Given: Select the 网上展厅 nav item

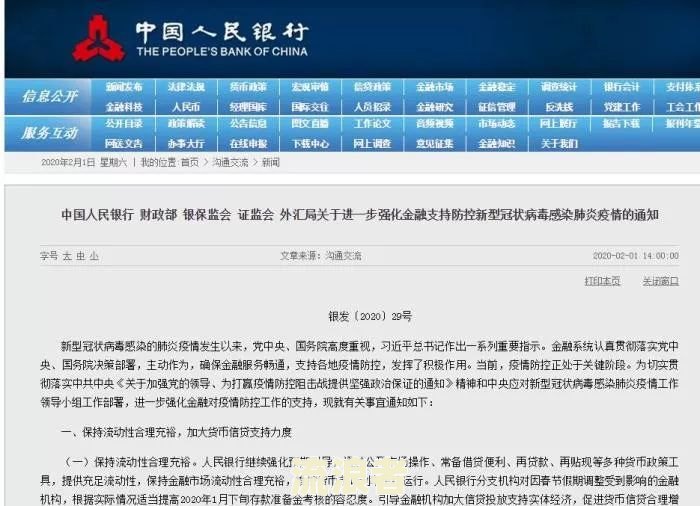Looking at the screenshot, I should pyautogui.click(x=559, y=124).
